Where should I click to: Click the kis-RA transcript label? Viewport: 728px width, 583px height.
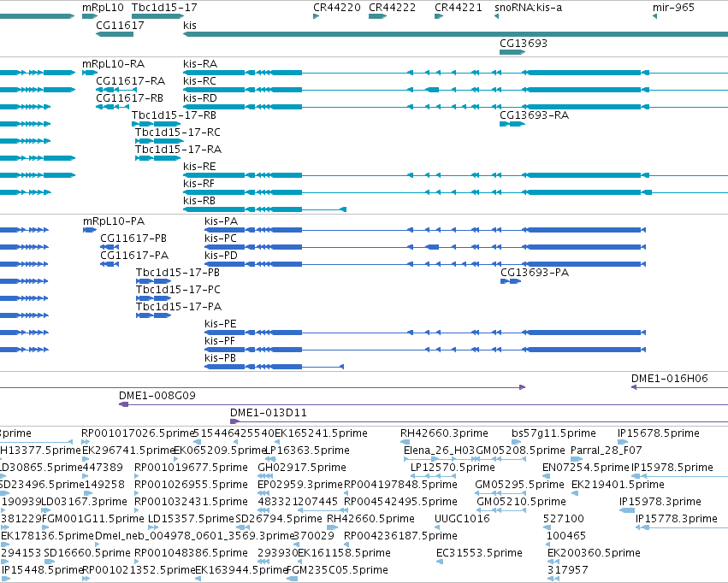(x=200, y=63)
